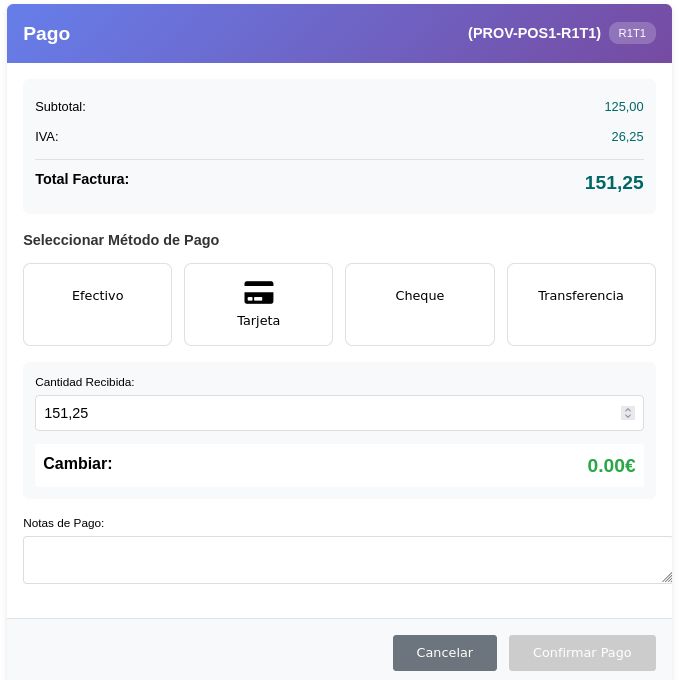
Task: Click the notes text area resize handle
Action: 666,577
